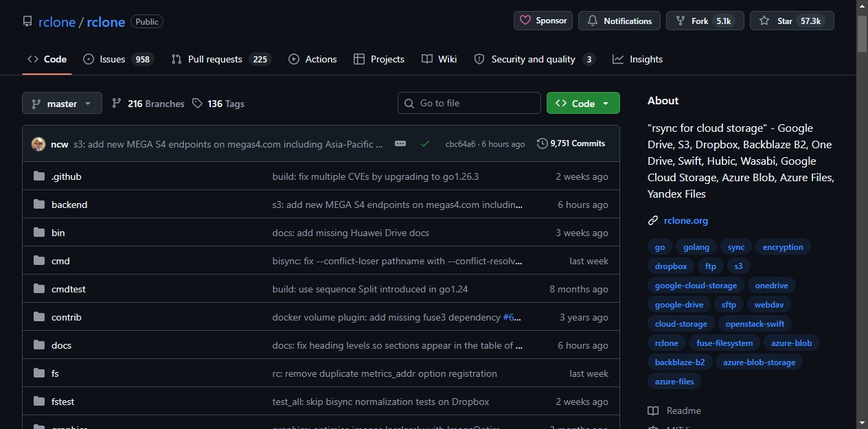Click the folder icon for docs
The image size is (868, 429).
39,345
